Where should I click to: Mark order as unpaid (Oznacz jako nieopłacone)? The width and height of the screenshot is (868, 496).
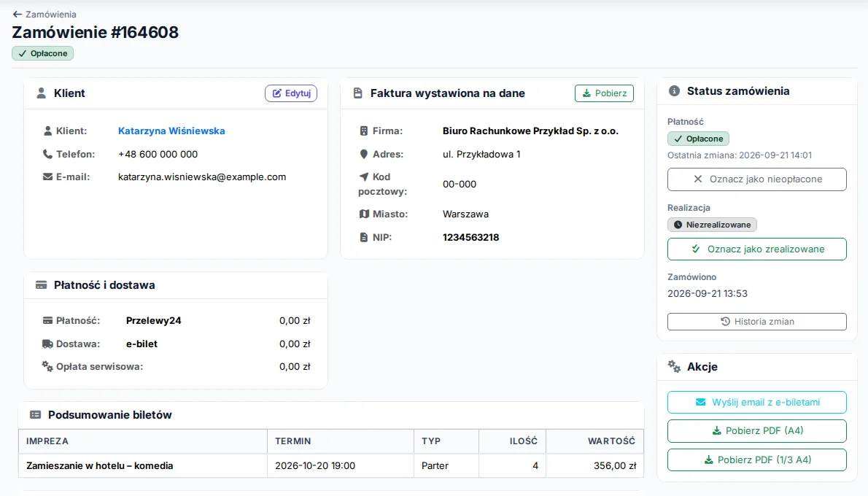[x=756, y=179]
